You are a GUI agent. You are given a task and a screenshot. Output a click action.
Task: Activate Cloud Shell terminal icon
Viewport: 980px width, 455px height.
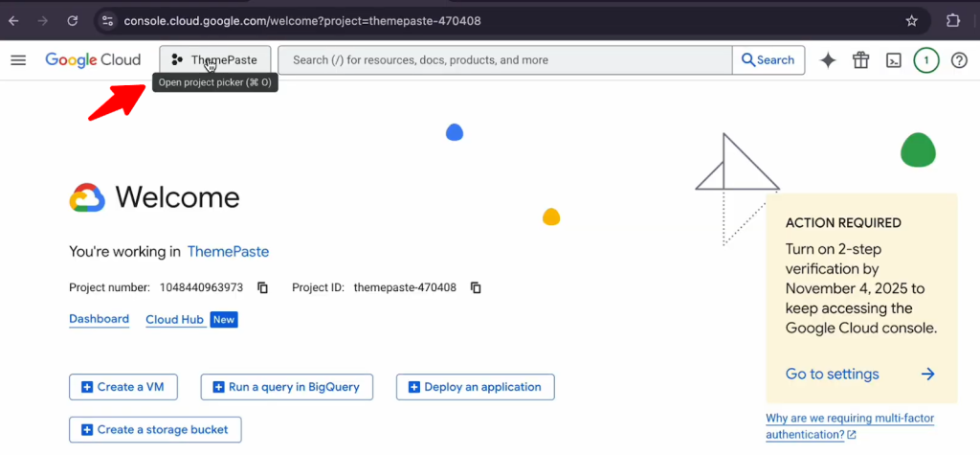(x=893, y=60)
